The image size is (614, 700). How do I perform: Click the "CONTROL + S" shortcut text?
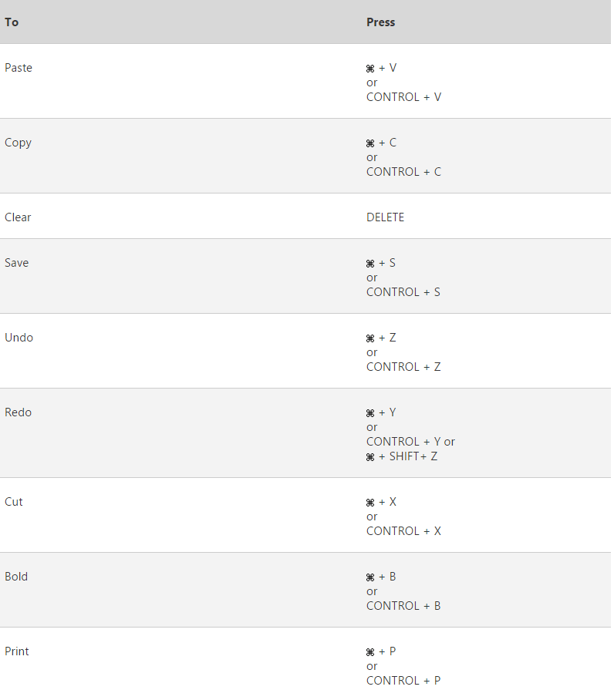click(403, 292)
